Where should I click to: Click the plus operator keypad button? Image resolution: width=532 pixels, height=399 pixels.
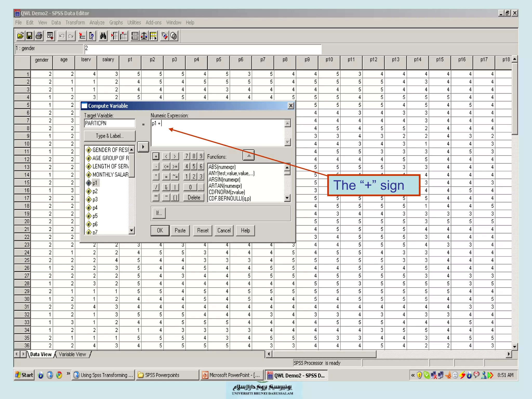(x=156, y=156)
